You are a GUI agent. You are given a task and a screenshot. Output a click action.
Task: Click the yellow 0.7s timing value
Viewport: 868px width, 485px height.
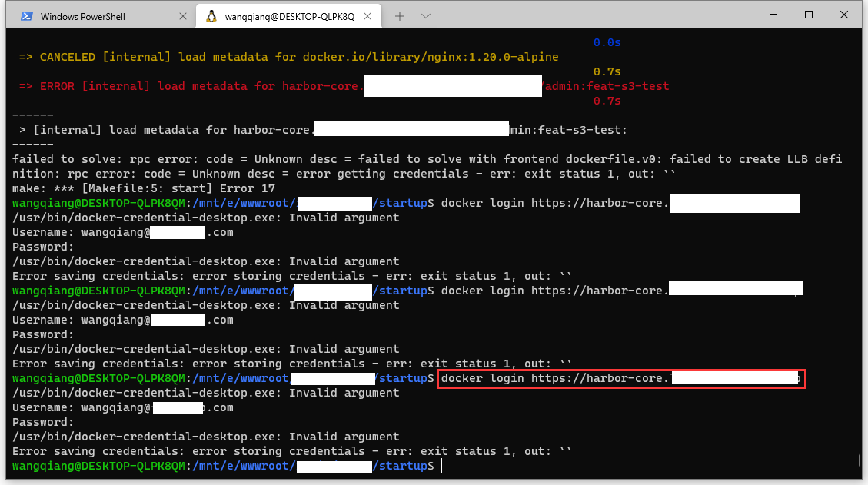607,72
